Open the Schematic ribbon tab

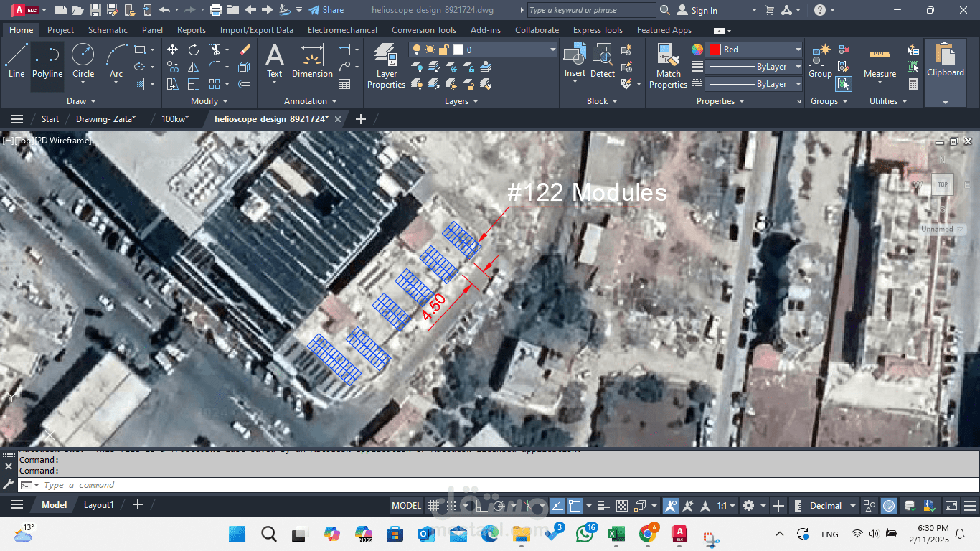[x=108, y=30]
